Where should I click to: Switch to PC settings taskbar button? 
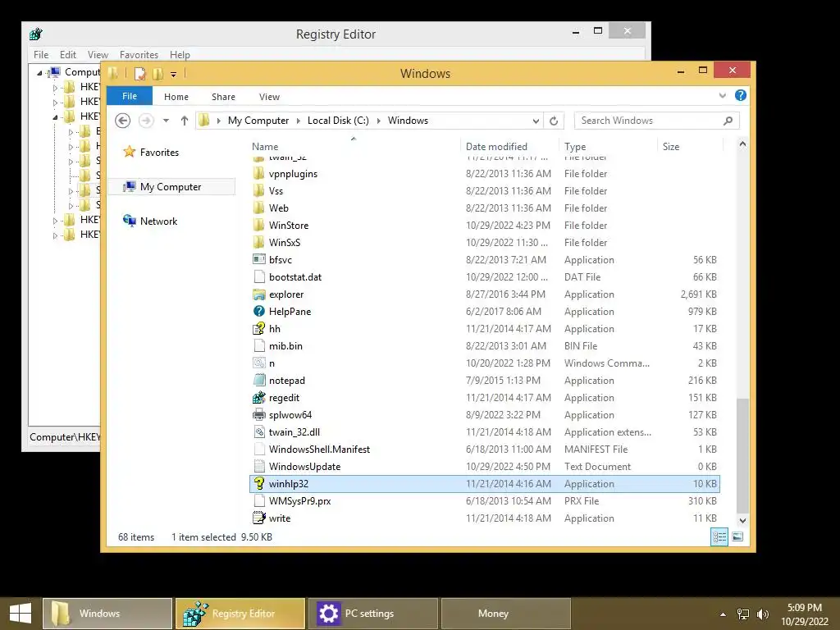[373, 614]
